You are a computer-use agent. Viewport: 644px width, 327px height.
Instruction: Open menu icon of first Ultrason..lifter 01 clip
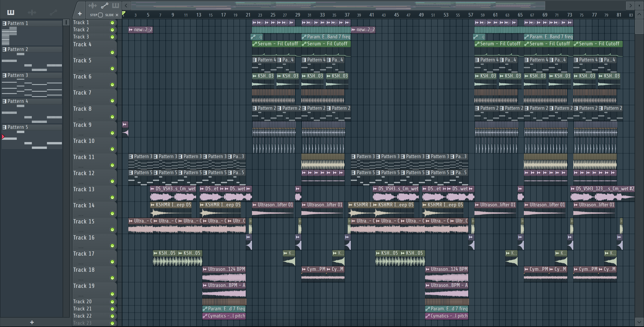point(255,205)
